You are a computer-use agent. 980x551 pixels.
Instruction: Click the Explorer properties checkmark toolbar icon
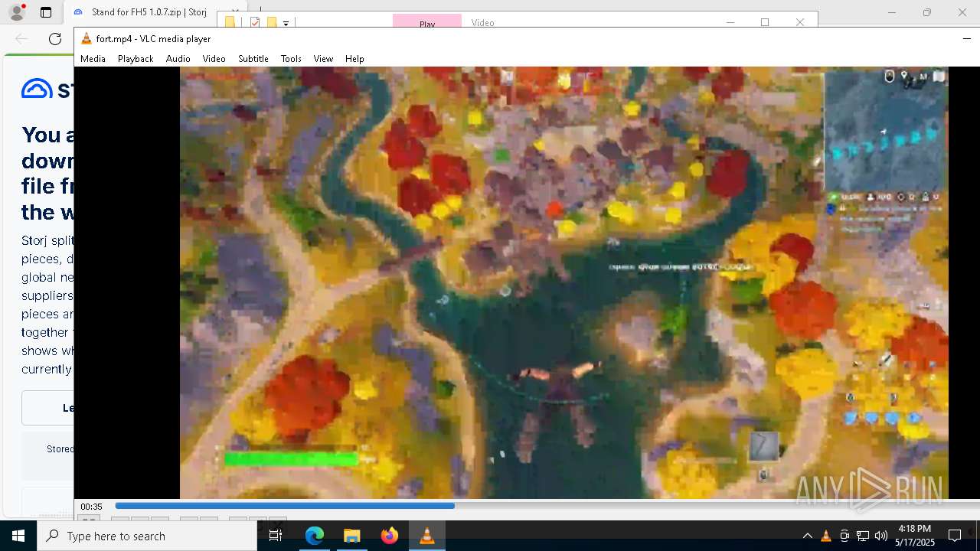pyautogui.click(x=255, y=22)
